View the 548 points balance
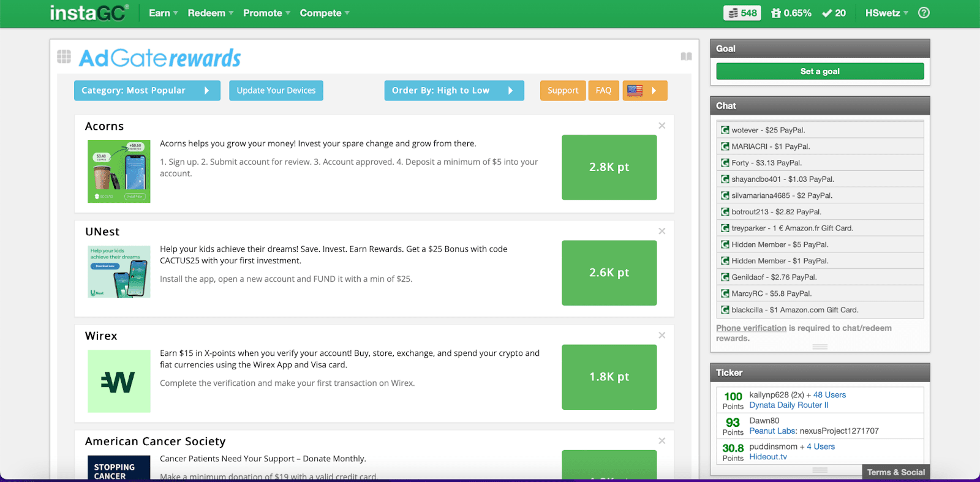This screenshot has width=980, height=482. click(x=742, y=13)
